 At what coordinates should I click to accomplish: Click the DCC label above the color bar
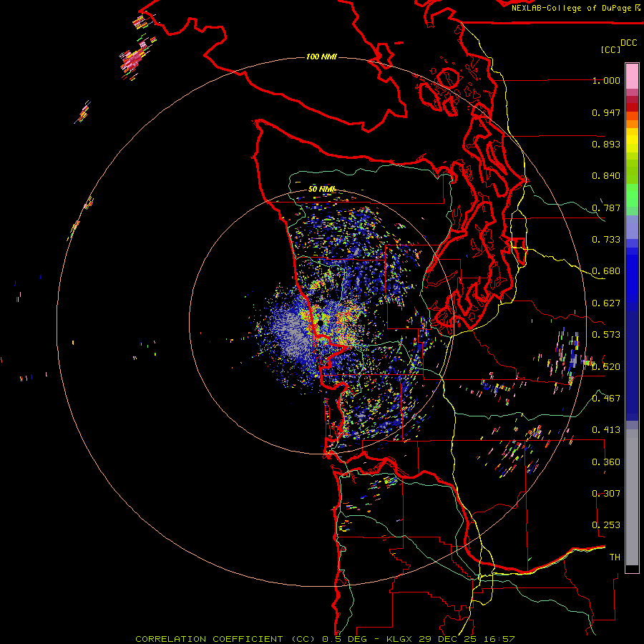tap(629, 43)
